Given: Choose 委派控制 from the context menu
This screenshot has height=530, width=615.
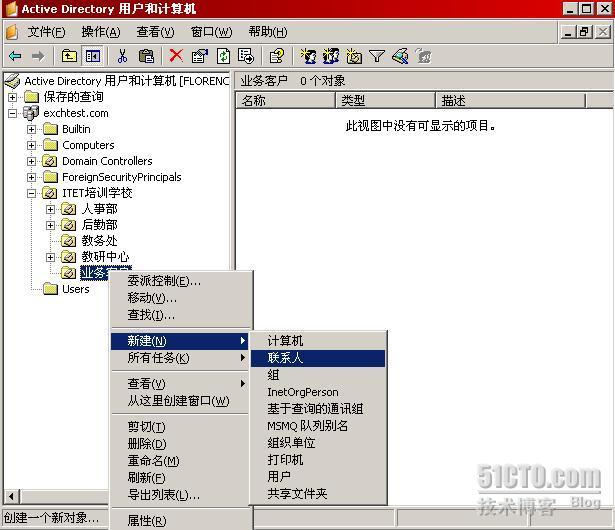Looking at the screenshot, I should [x=164, y=281].
